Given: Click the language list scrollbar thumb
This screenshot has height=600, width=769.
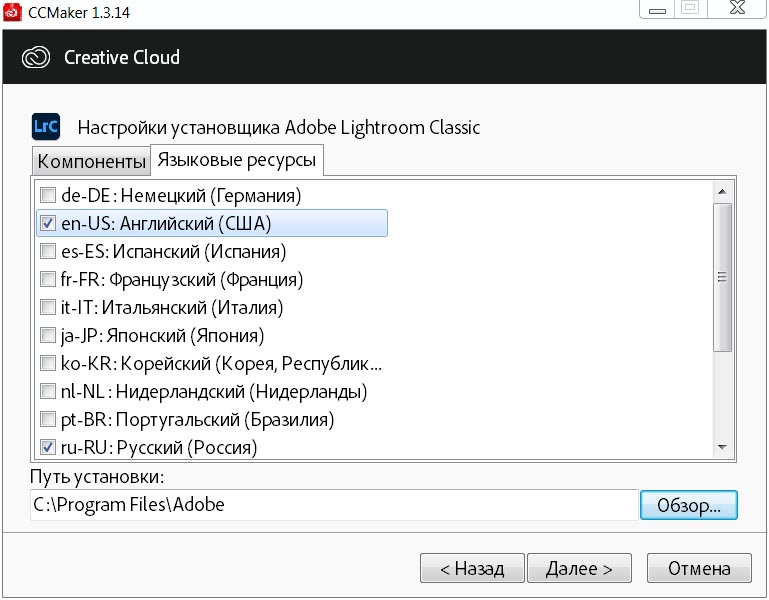Looking at the screenshot, I should [x=722, y=277].
